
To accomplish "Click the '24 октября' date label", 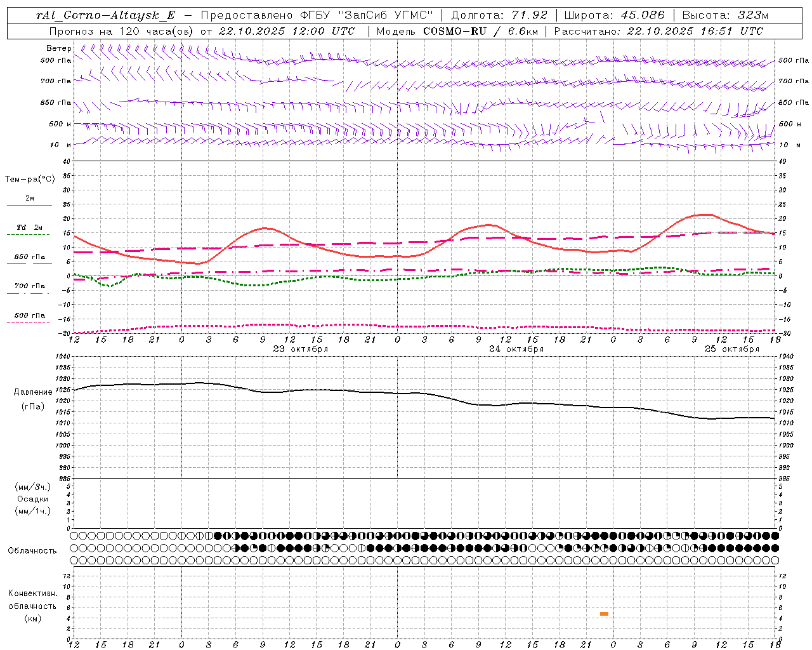I will click(516, 349).
